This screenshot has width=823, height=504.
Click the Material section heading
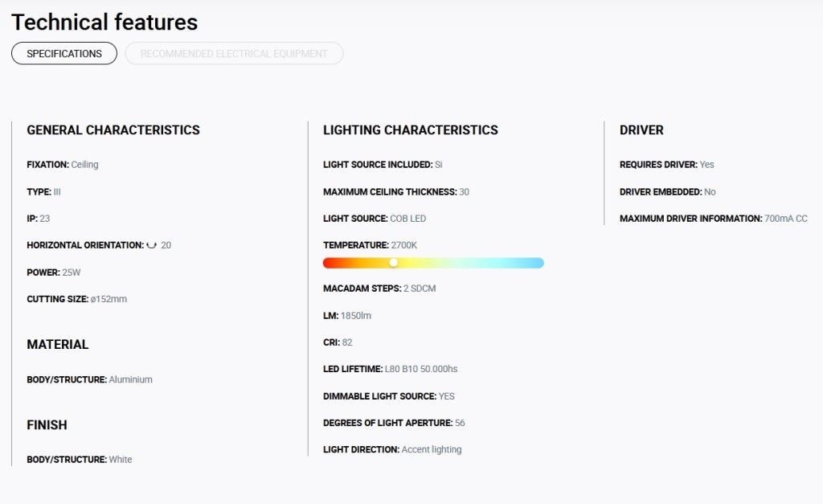point(58,344)
